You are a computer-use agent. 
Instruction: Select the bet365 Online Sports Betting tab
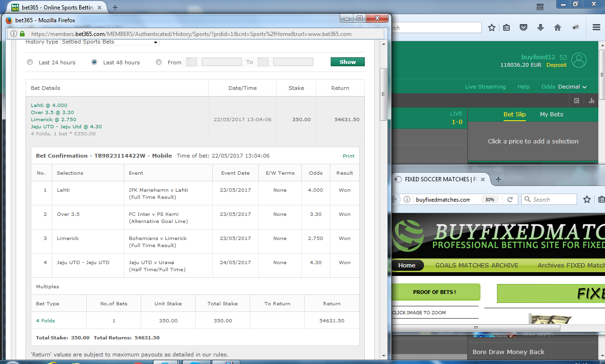pyautogui.click(x=58, y=7)
